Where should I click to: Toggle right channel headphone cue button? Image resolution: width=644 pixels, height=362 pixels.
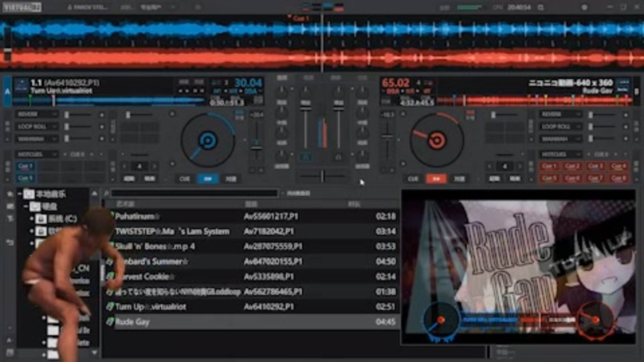[x=338, y=157]
